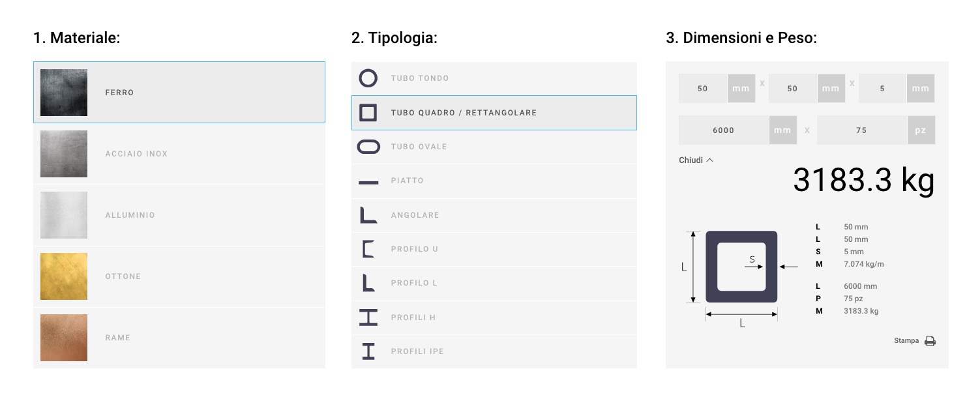The height and width of the screenshot is (399, 980).
Task: Choose the Profilo U channel icon
Action: [x=368, y=249]
